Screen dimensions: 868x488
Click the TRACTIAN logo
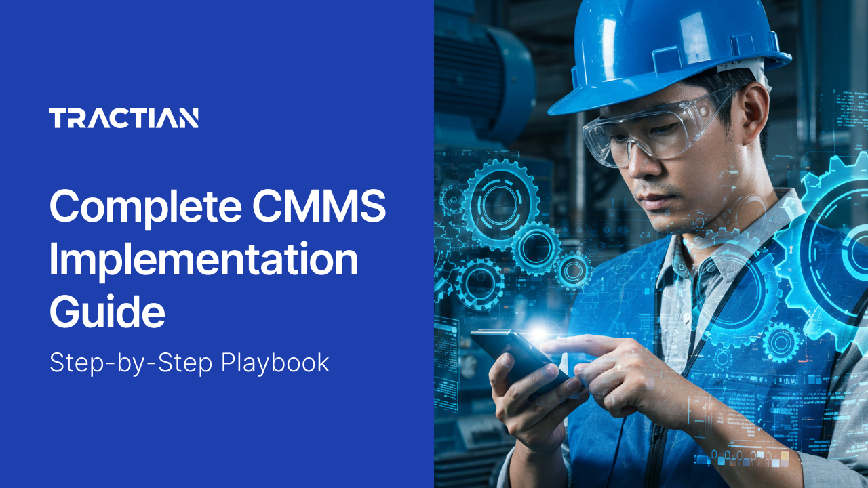pyautogui.click(x=123, y=118)
